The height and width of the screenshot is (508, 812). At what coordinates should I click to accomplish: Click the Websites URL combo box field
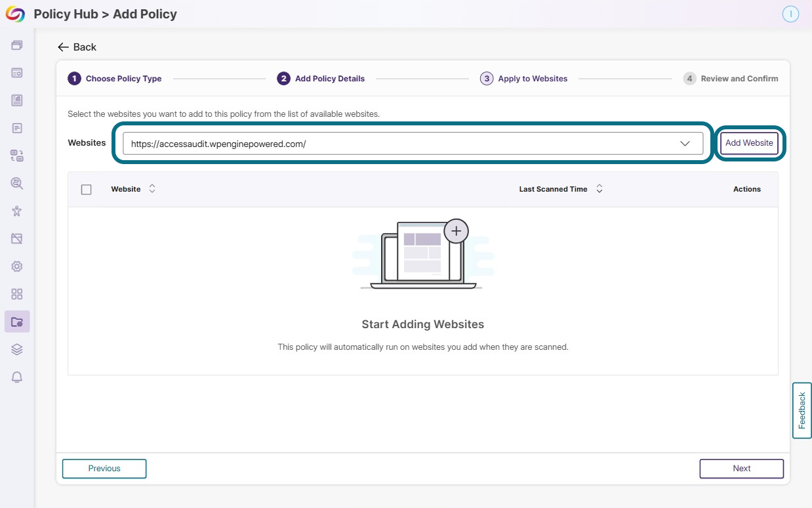[413, 144]
